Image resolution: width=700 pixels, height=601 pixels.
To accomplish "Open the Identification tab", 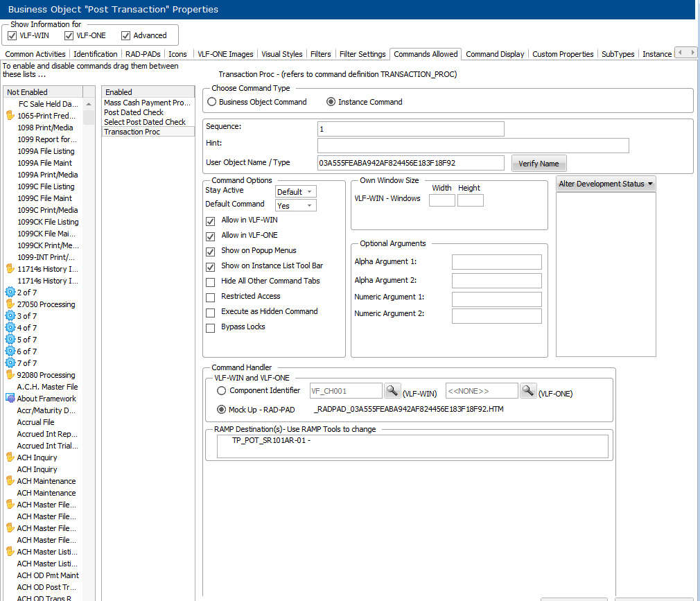I will [x=96, y=54].
